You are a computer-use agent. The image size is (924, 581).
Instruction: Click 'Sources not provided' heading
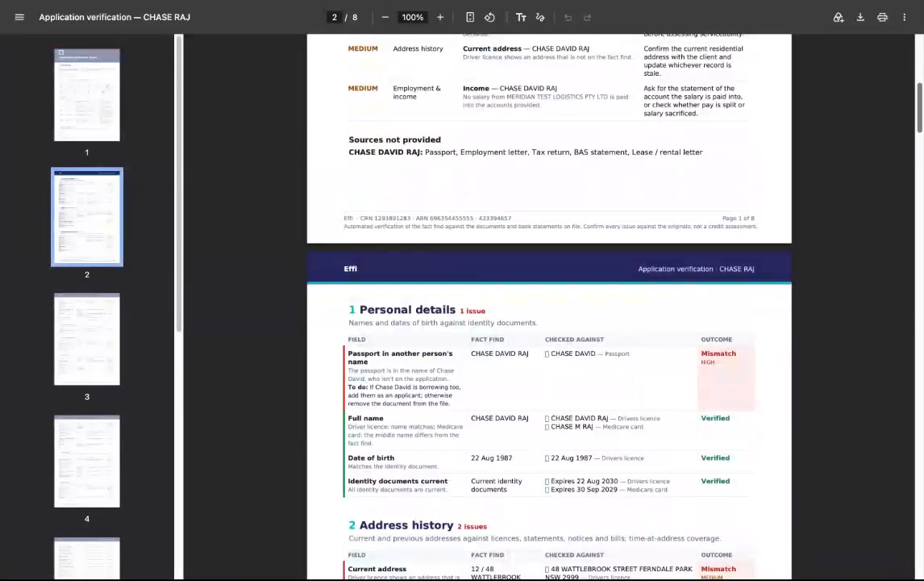pyautogui.click(x=395, y=140)
